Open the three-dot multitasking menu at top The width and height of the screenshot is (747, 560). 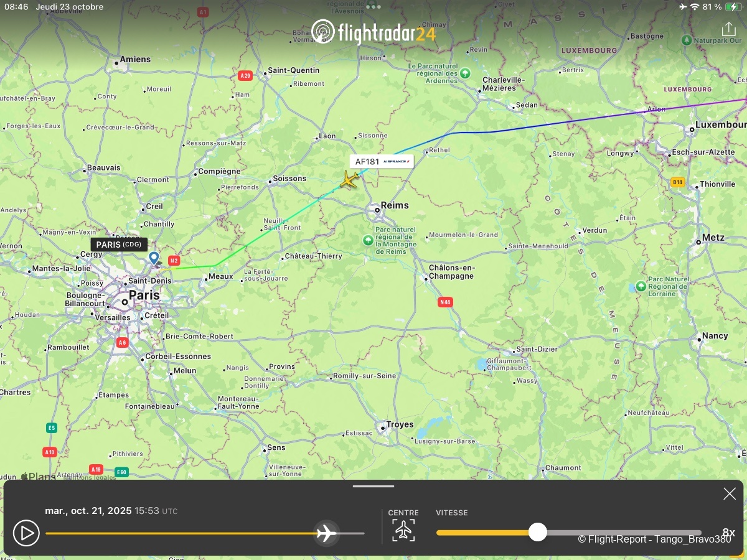tap(374, 7)
